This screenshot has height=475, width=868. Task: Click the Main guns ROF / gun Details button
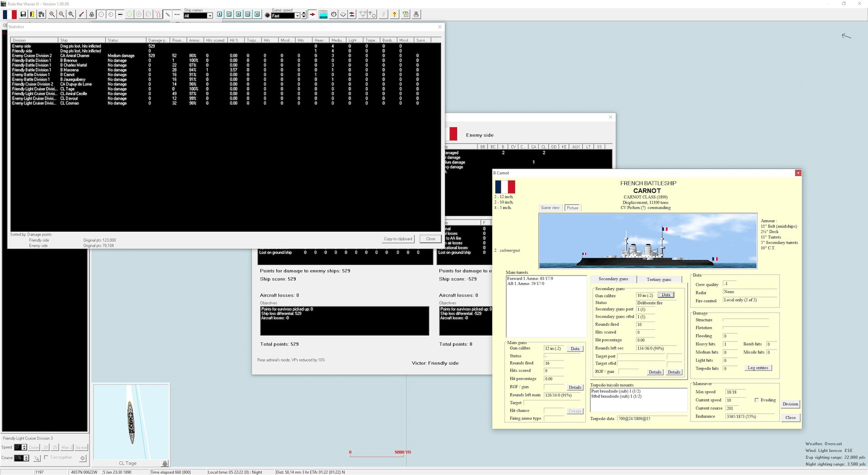[575, 388]
